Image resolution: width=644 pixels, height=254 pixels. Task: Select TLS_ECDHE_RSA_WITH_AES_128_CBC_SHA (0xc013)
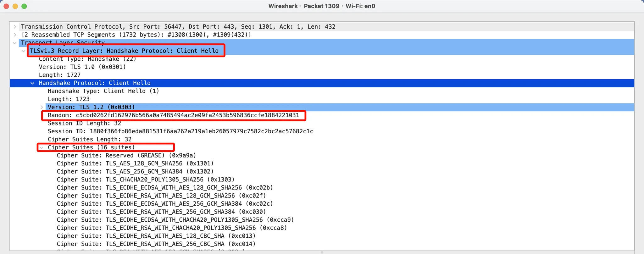point(156,236)
